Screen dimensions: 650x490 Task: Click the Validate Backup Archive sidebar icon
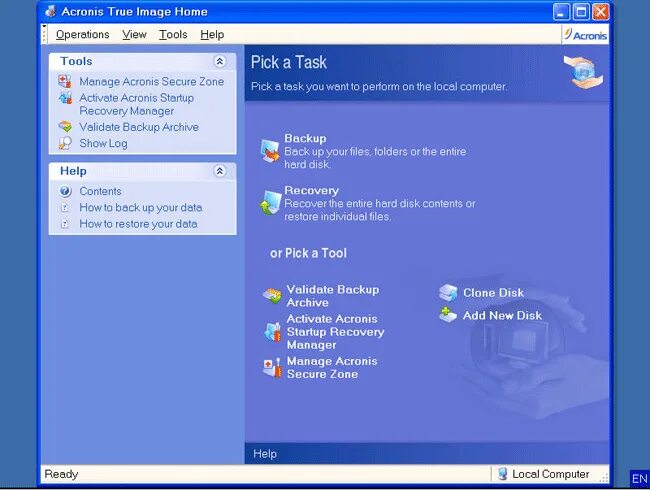click(x=65, y=126)
